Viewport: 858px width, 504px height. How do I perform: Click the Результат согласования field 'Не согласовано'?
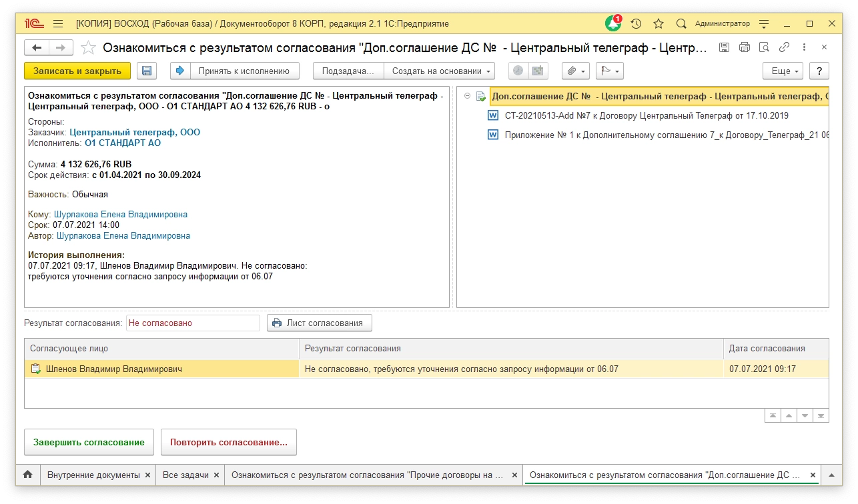point(193,323)
